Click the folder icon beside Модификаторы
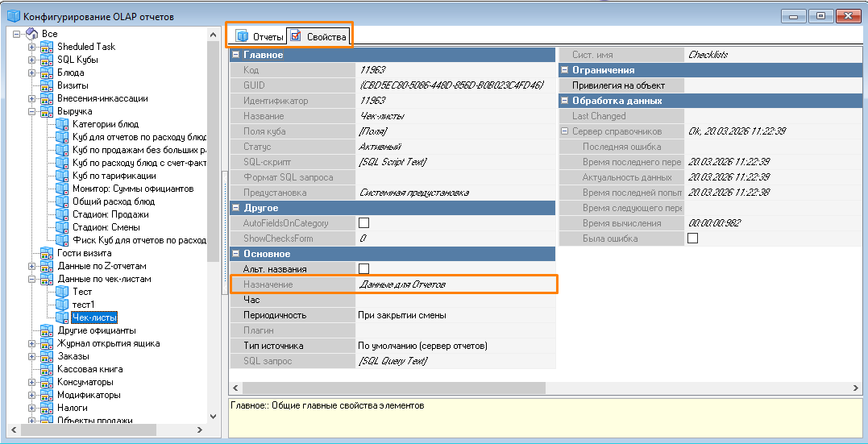This screenshot has height=444, width=868. (47, 395)
